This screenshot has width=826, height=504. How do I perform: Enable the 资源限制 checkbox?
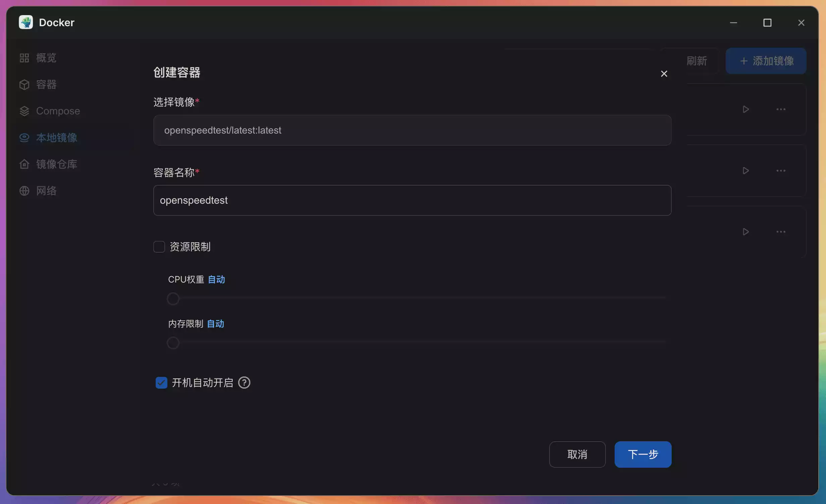(x=159, y=247)
